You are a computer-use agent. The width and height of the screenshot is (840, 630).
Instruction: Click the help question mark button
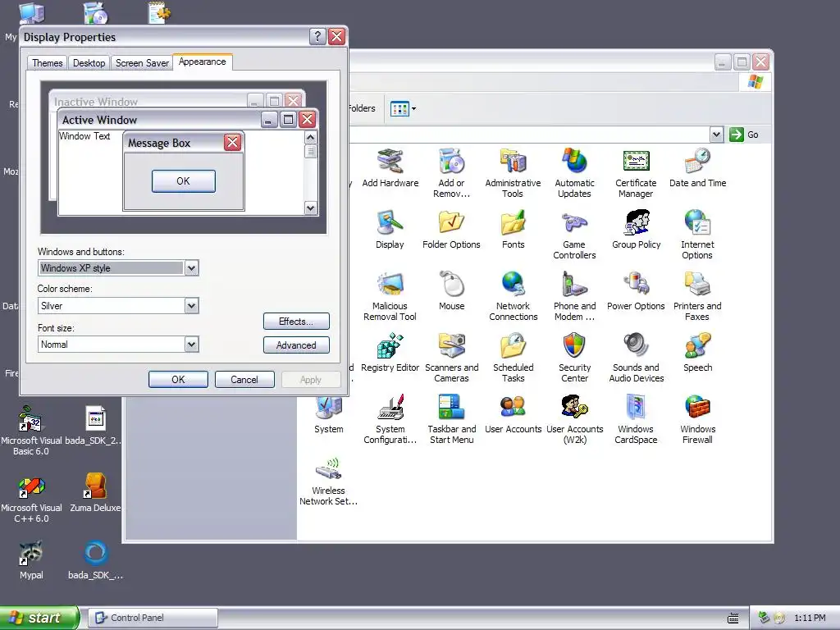[317, 36]
